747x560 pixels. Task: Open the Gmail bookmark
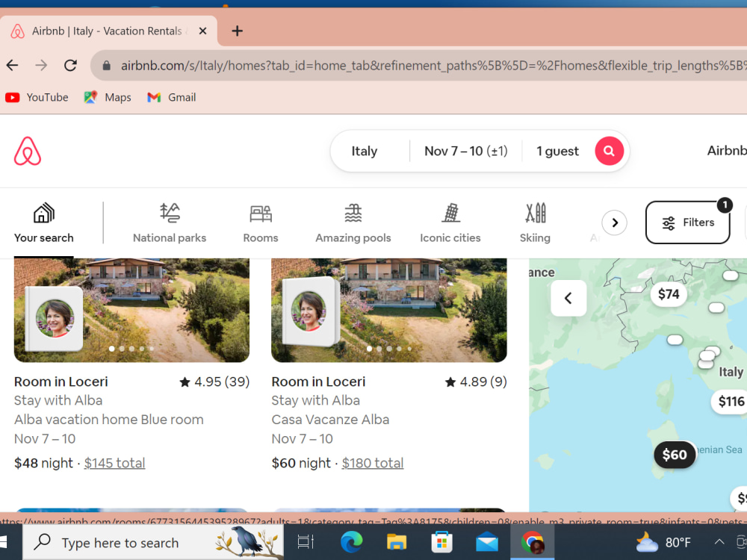[172, 97]
